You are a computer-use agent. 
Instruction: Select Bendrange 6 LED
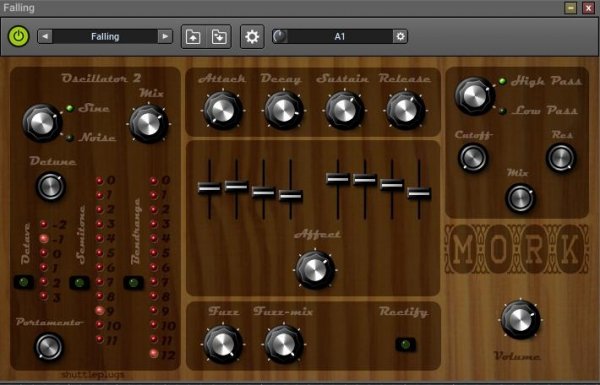[153, 267]
